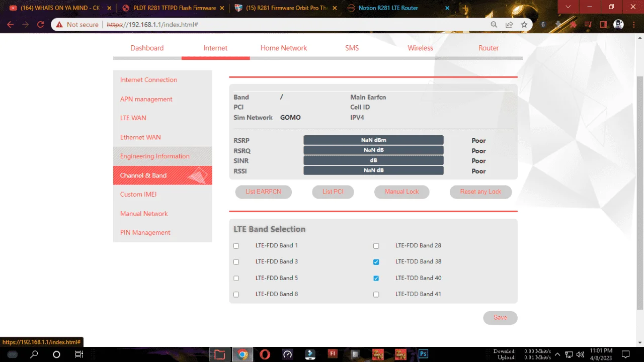Image resolution: width=644 pixels, height=362 pixels.
Task: Switch to the Router tab
Action: (489, 48)
